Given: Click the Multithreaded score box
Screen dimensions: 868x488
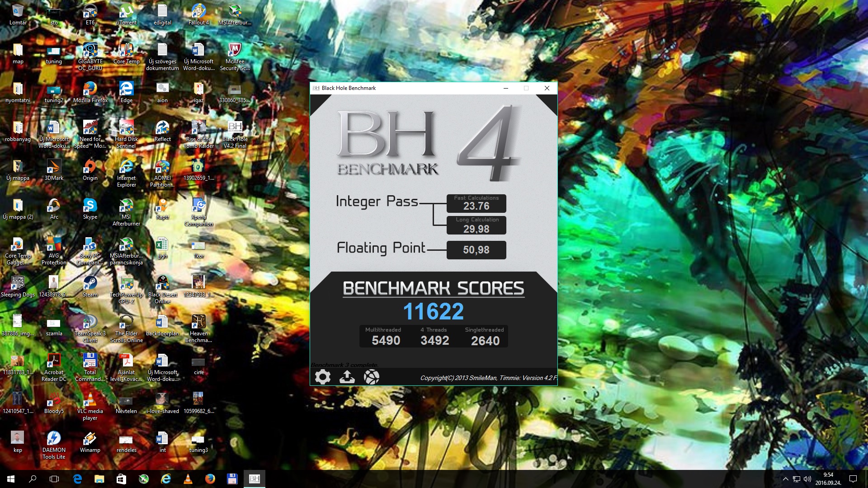Looking at the screenshot, I should pyautogui.click(x=385, y=337).
